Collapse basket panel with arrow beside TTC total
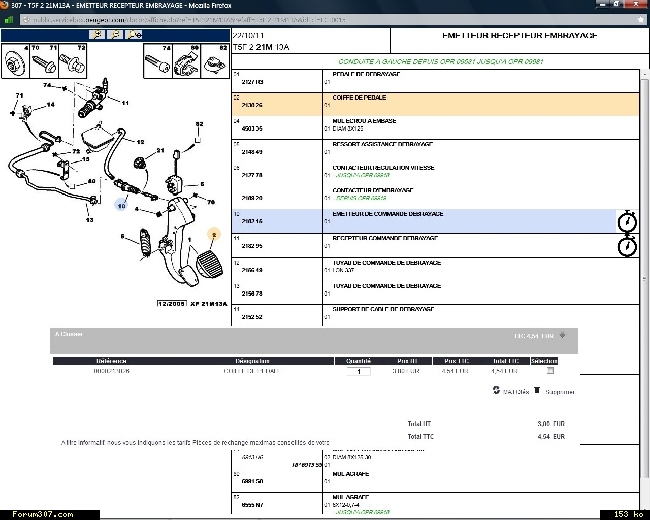 563,336
